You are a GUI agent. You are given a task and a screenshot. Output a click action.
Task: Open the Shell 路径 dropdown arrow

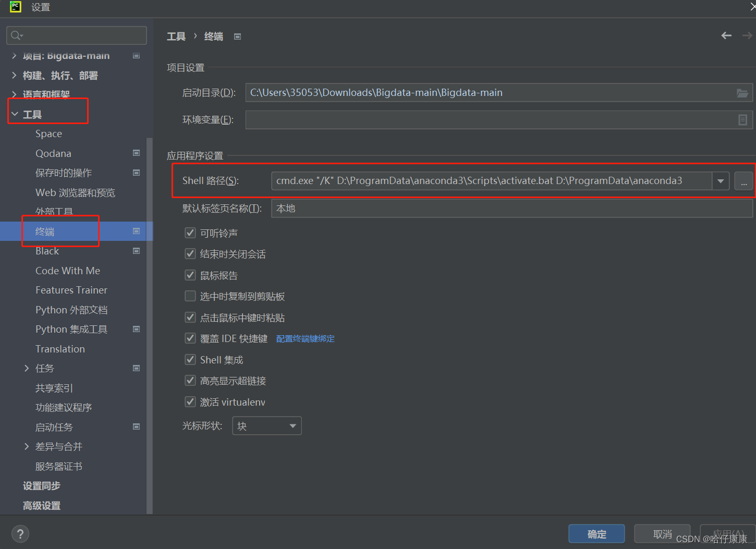click(x=721, y=181)
